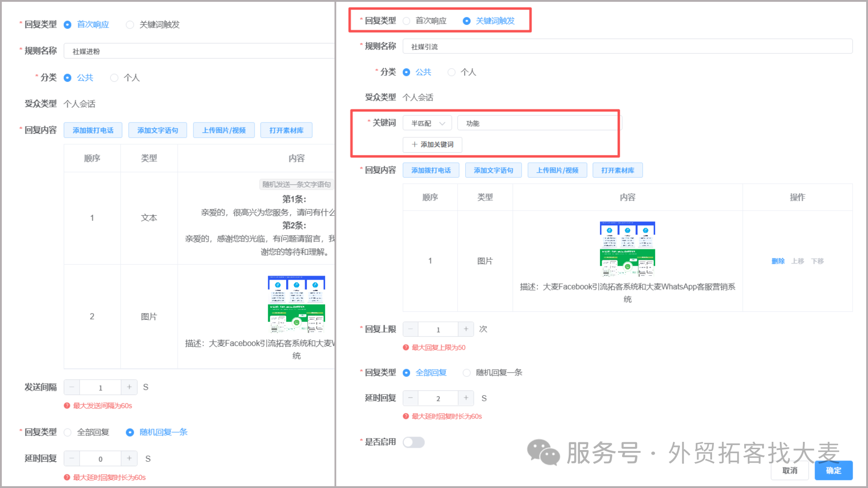The height and width of the screenshot is (488, 868).
Task: Click 添加文字语句 in right panel
Action: tap(493, 170)
